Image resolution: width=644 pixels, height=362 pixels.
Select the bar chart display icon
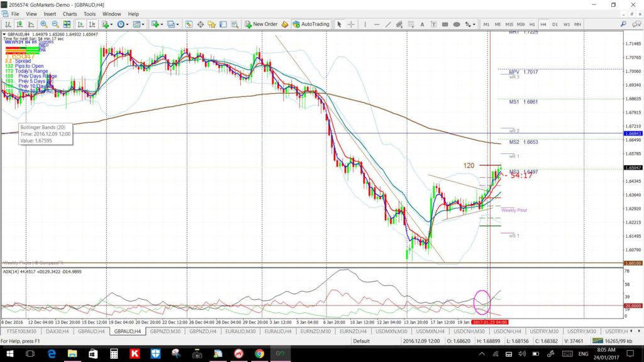coord(8,25)
